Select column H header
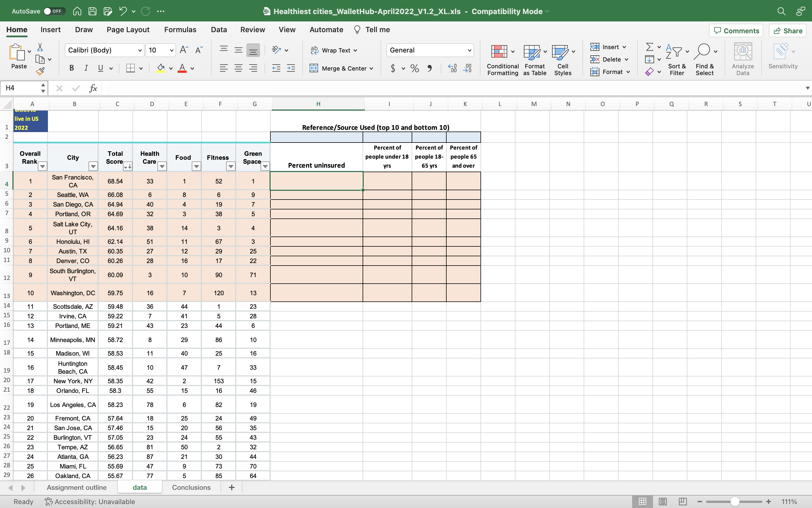 click(318, 104)
